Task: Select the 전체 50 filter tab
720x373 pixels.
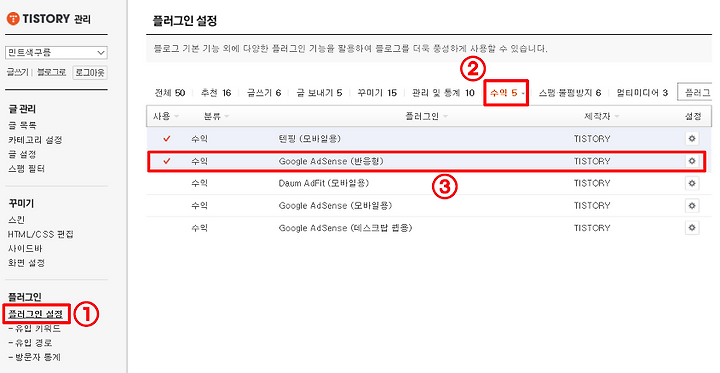Action: coord(169,93)
